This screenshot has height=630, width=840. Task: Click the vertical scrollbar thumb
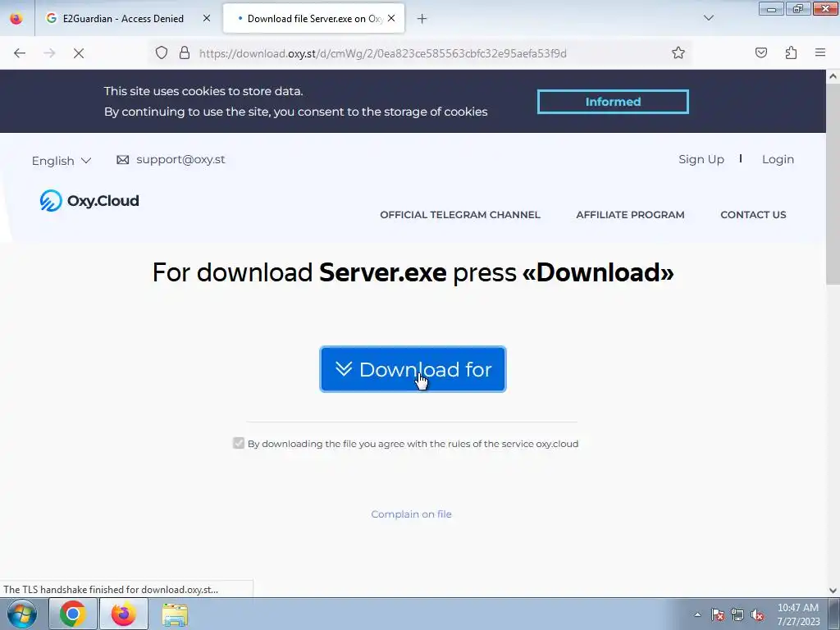click(833, 184)
